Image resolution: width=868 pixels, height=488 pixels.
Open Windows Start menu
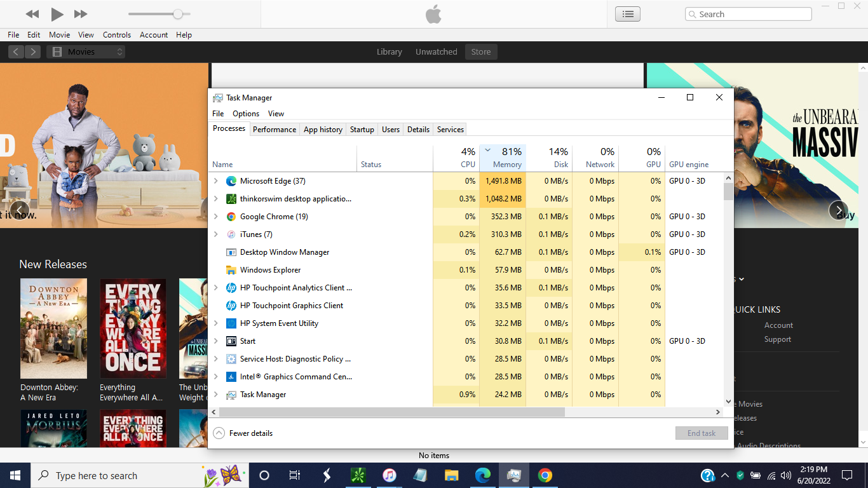[x=15, y=475]
